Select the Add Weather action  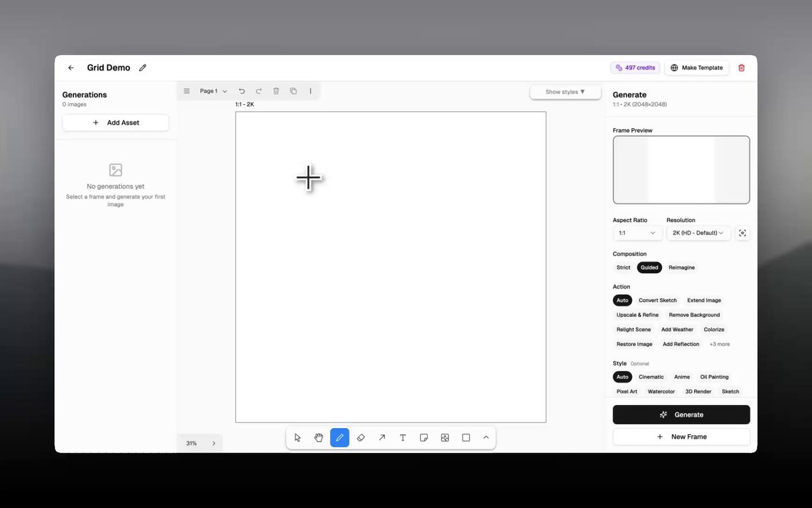pyautogui.click(x=677, y=330)
